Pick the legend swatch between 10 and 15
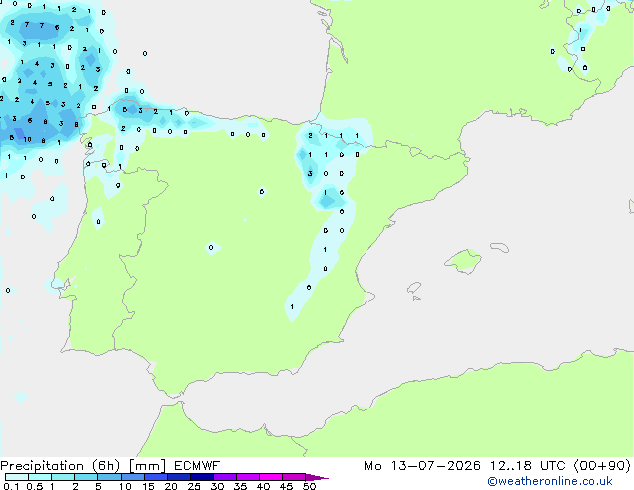Image resolution: width=634 pixels, height=490 pixels. [x=132, y=477]
